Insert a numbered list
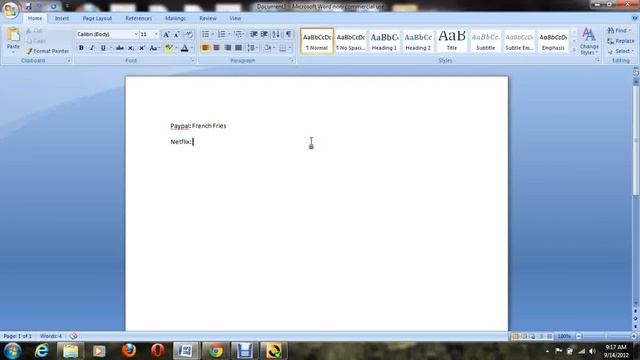This screenshot has height=360, width=640. click(222, 34)
